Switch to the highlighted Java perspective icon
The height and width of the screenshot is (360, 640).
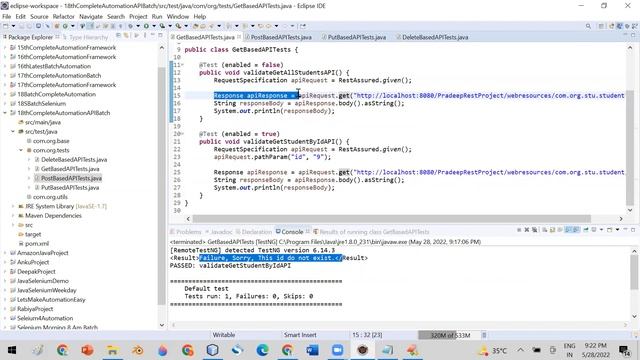(x=620, y=26)
